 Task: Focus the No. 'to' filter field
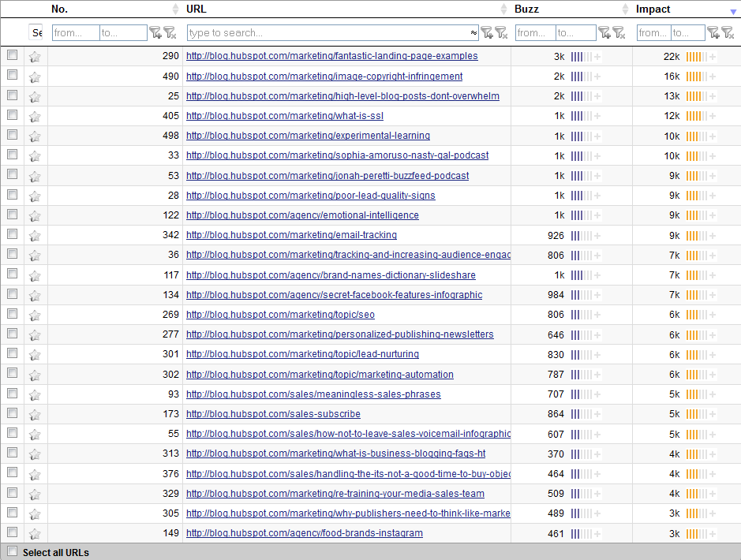123,32
